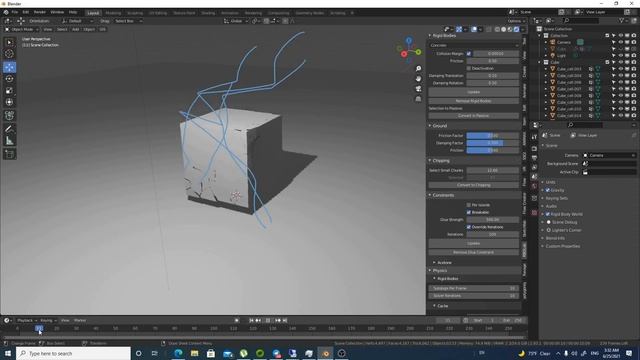Select the Add Cube tool

(9, 154)
